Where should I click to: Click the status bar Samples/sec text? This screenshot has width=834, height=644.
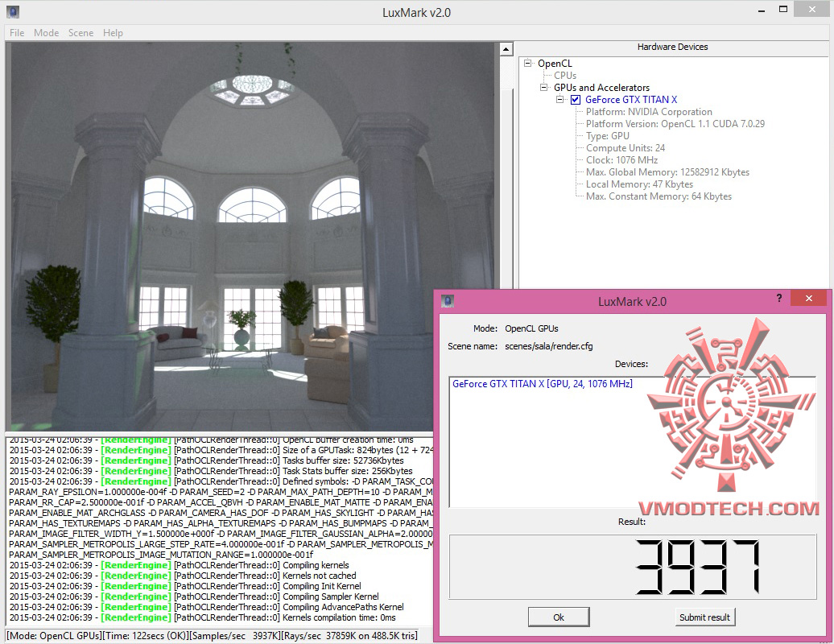pyautogui.click(x=234, y=635)
